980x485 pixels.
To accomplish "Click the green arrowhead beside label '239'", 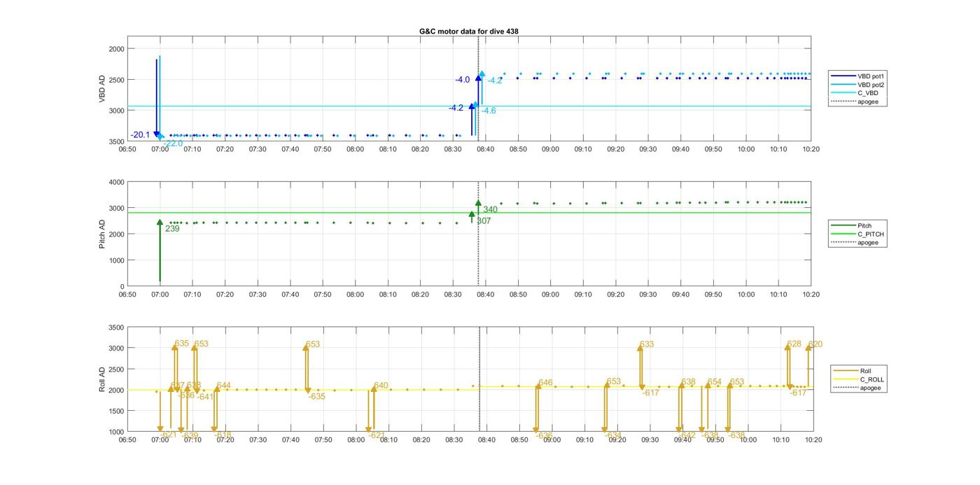I will 160,223.
